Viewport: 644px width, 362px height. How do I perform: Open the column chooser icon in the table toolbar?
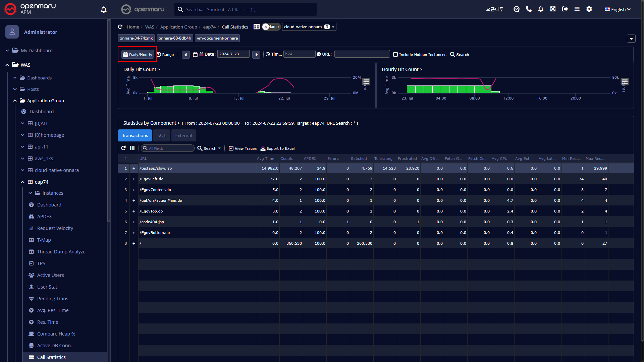(132, 148)
